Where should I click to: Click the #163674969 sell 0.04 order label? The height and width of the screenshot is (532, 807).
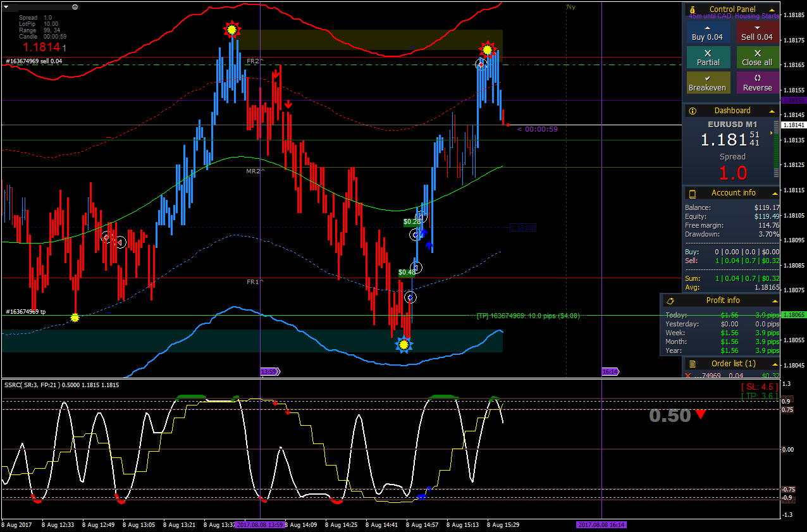pos(34,61)
